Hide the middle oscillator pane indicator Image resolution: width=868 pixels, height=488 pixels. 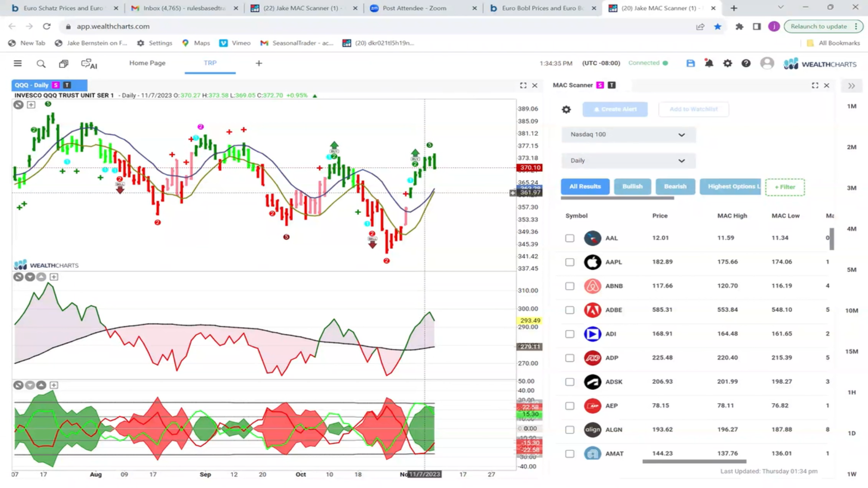coord(18,277)
